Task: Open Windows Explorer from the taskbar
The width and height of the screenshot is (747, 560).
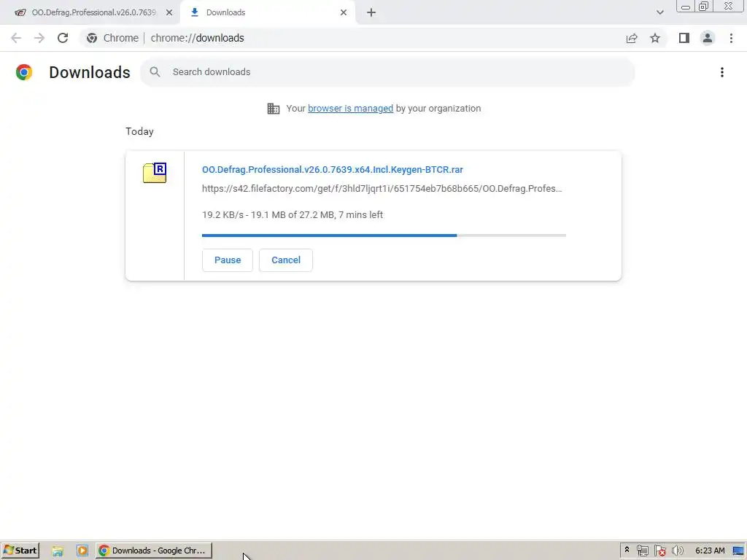Action: tap(58, 551)
